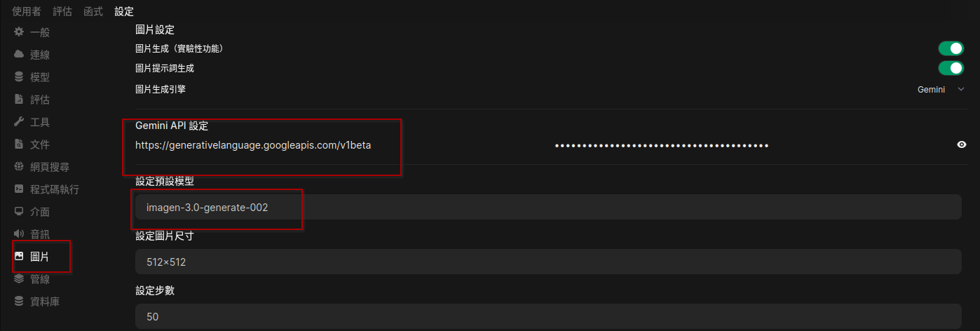Select the 網頁搜尋 globe icon
This screenshot has height=331, width=980.
pyautogui.click(x=19, y=167)
